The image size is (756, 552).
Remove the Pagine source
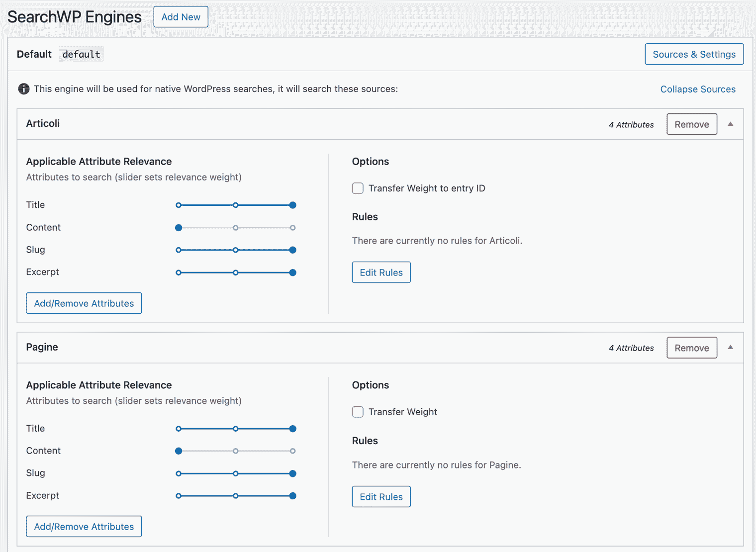(691, 348)
